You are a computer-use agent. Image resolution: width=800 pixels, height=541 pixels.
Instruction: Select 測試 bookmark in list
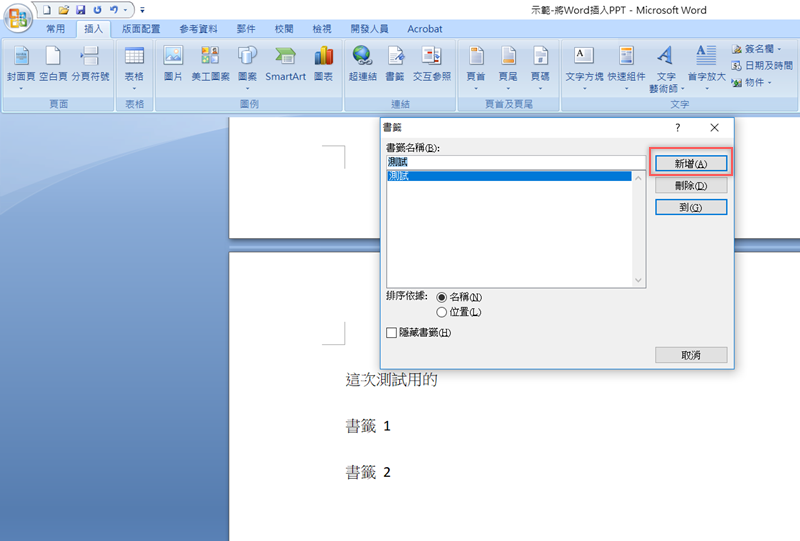[509, 176]
